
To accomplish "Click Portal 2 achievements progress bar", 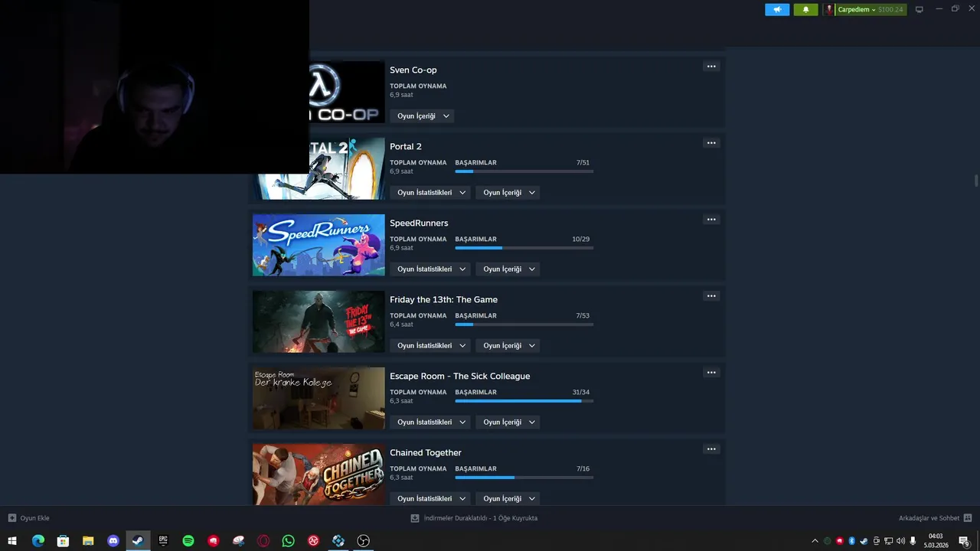I will coord(524,171).
